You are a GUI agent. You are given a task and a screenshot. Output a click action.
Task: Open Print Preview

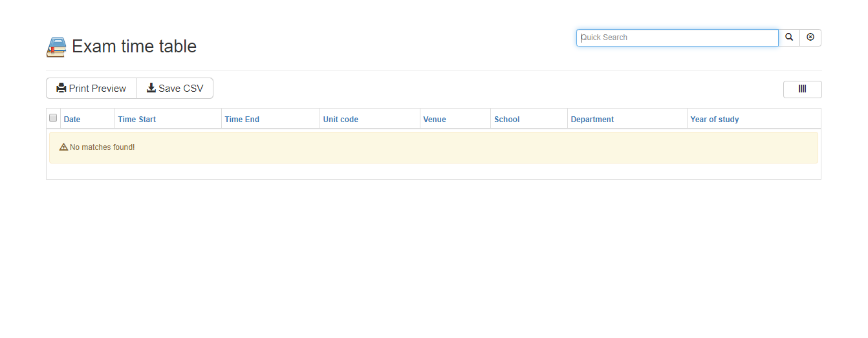(x=91, y=89)
